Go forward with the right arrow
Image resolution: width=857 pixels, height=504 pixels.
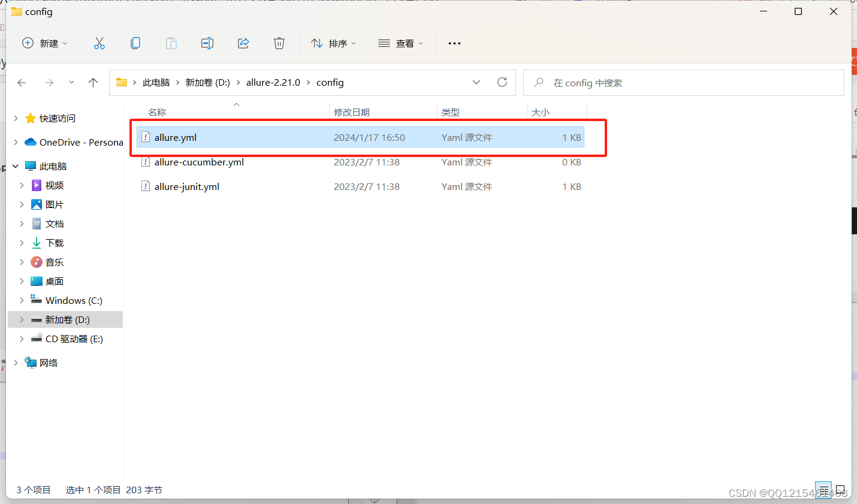pos(49,83)
